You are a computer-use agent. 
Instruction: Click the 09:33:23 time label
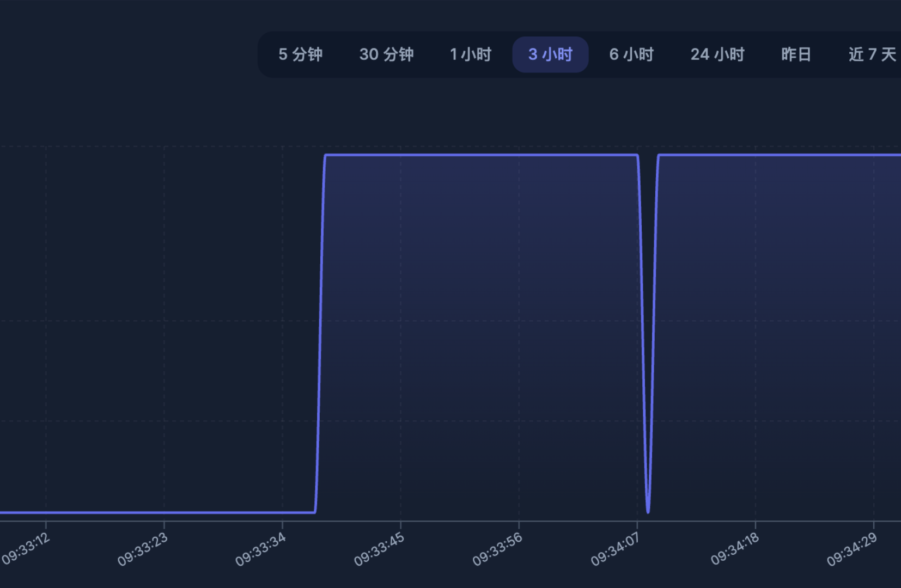143,549
